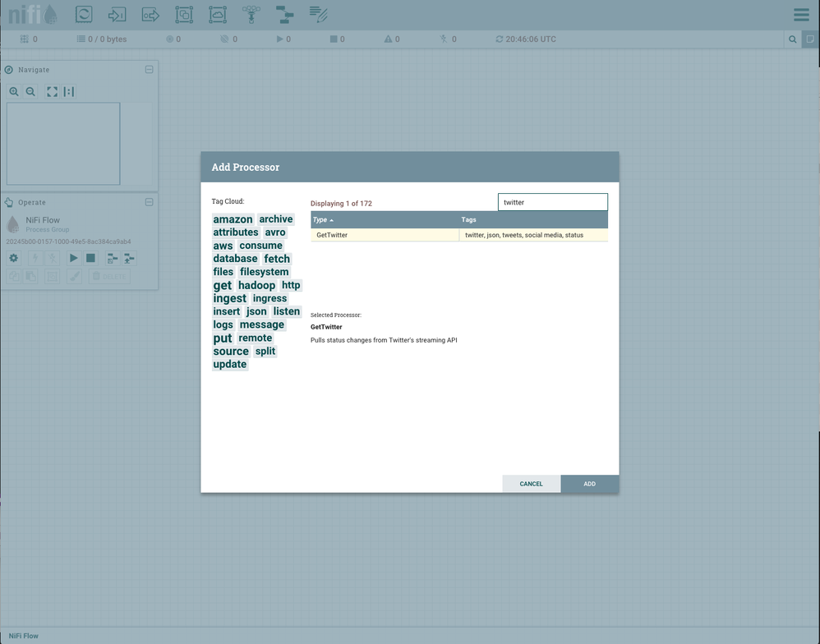820x644 pixels.
Task: Select the Input Port toolbar icon
Action: [117, 14]
